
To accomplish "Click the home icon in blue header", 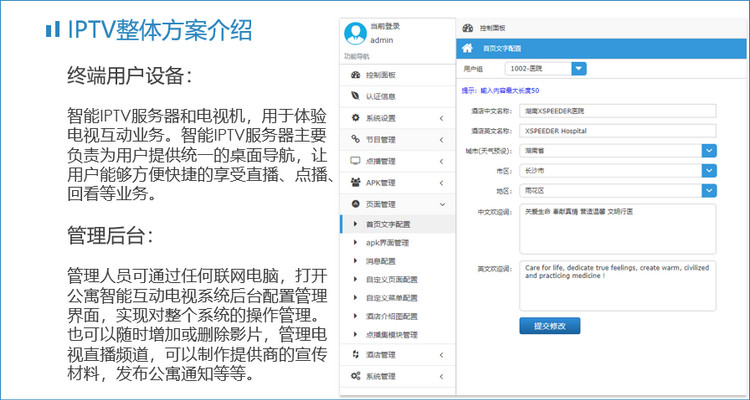I will click(x=466, y=48).
